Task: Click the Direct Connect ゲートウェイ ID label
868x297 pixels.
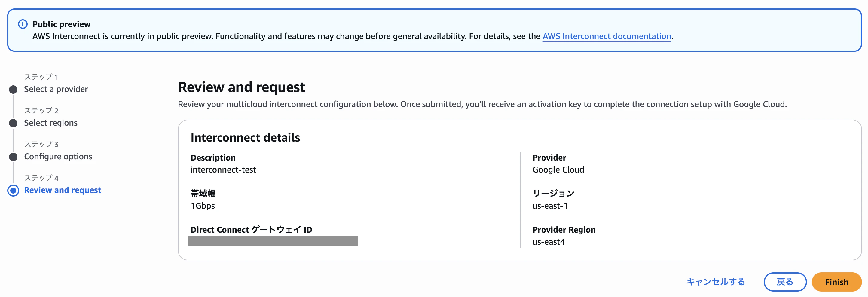Action: point(251,230)
